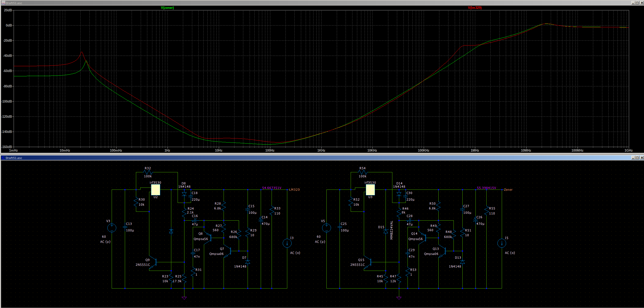Viewport: 644px width, 308px height.
Task: Click the 0dB label on vertical axis
Action: 9,26
